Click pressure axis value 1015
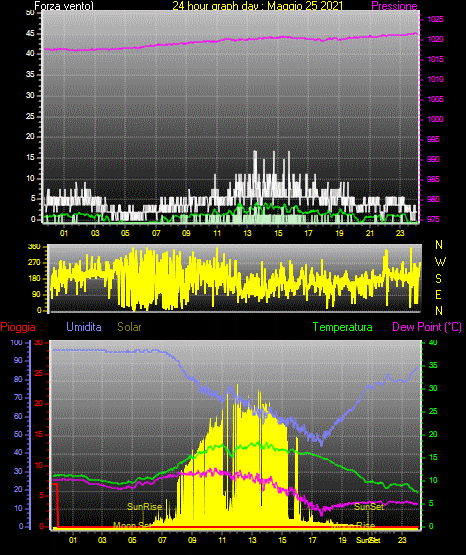The height and width of the screenshot is (555, 466). 435,59
